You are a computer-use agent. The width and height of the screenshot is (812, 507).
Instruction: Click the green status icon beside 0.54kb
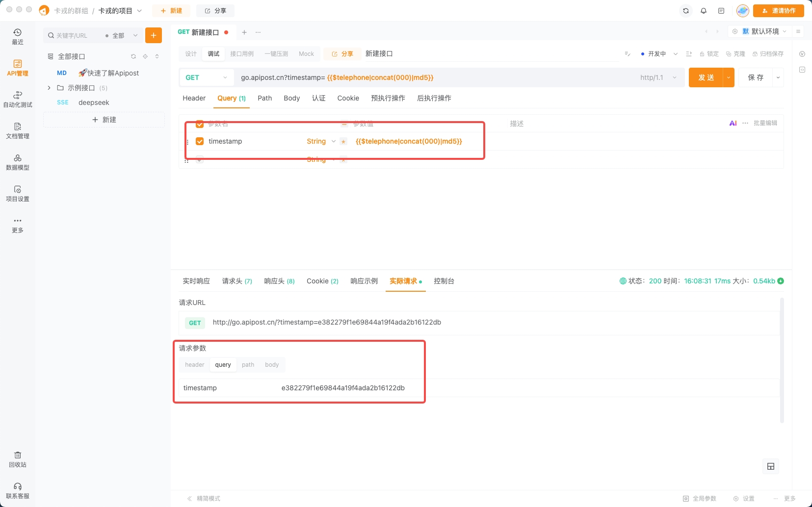click(x=781, y=281)
